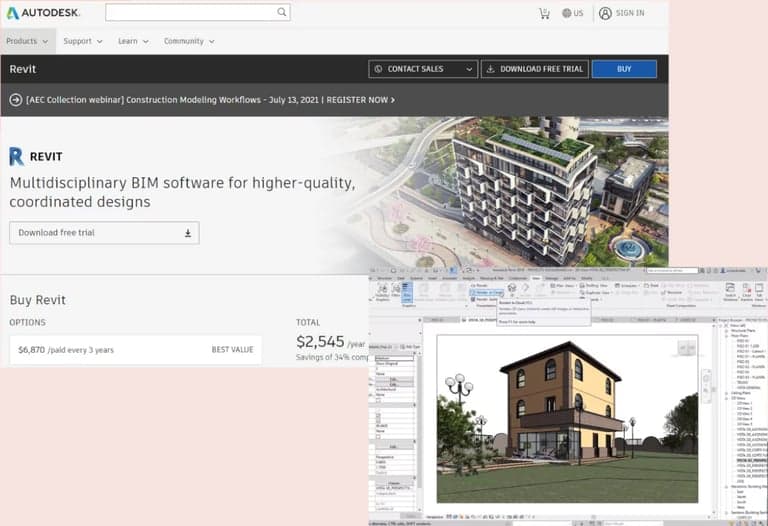Open the Community menu
This screenshot has height=526, width=768.
[189, 41]
